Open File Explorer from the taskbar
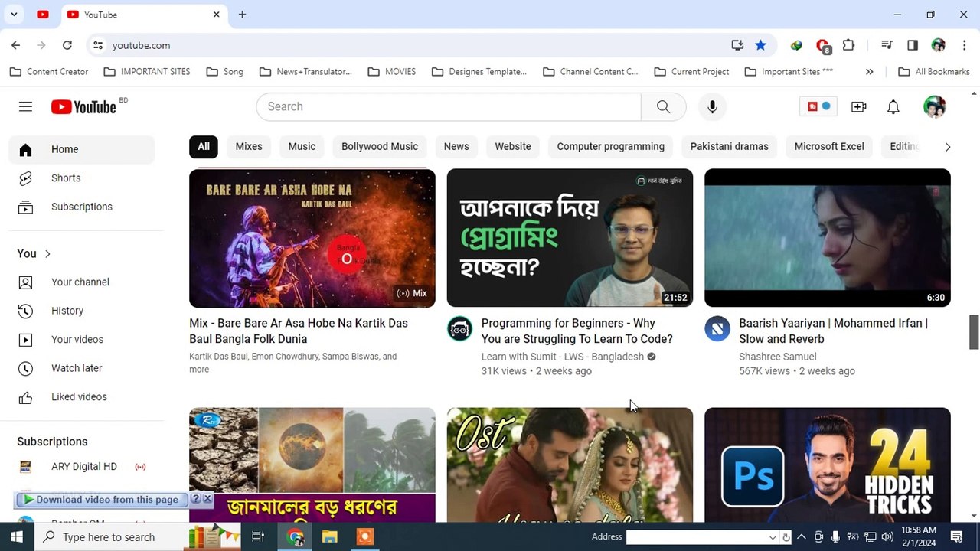Image resolution: width=980 pixels, height=551 pixels. click(330, 537)
